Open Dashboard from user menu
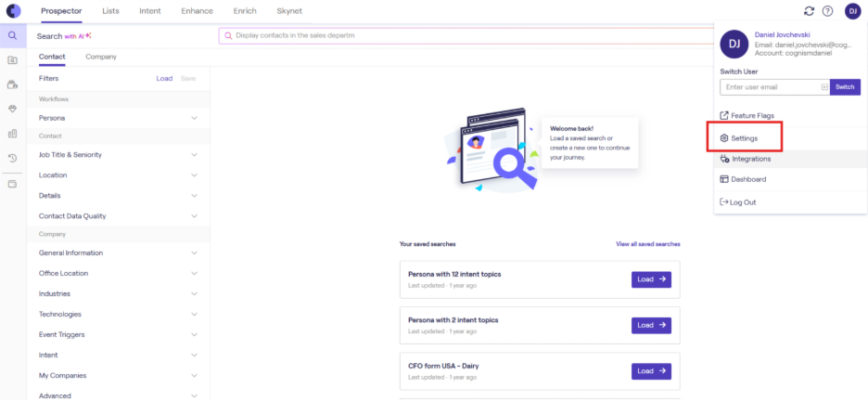The height and width of the screenshot is (401, 868). point(743,179)
